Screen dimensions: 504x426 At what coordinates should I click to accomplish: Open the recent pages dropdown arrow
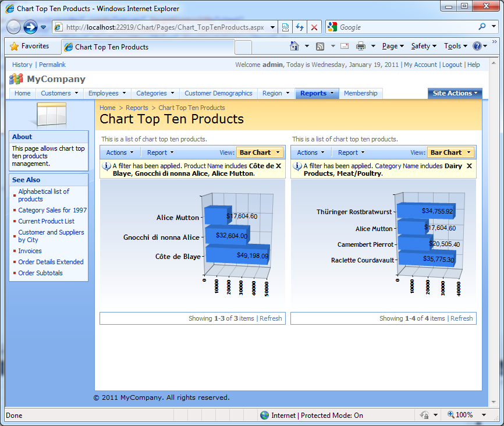[44, 27]
